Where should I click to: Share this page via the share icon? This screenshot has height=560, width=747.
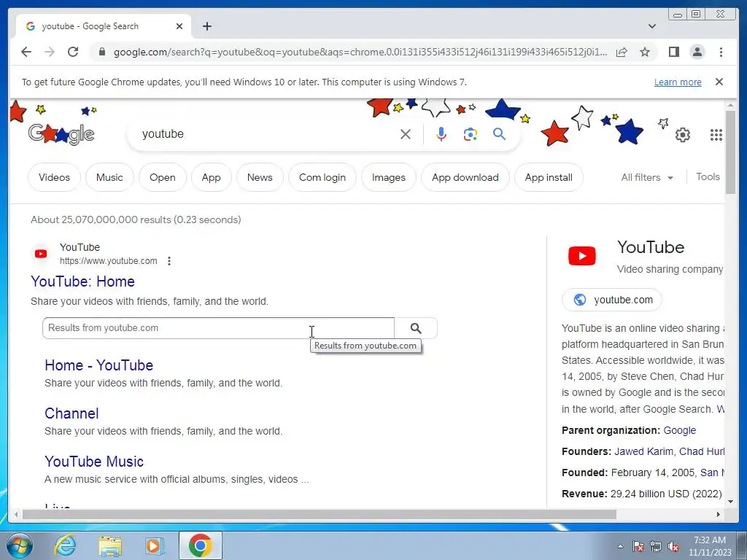tap(622, 52)
